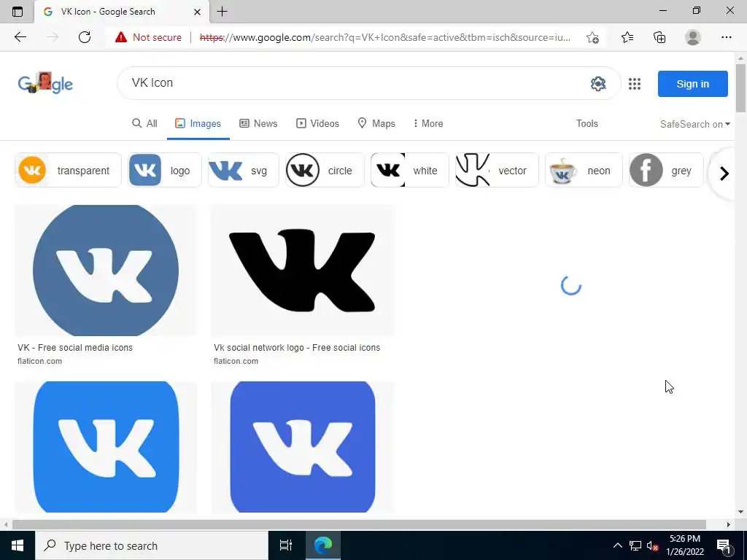Select the logo suggestion chip
This screenshot has width=747, height=560.
tap(164, 170)
